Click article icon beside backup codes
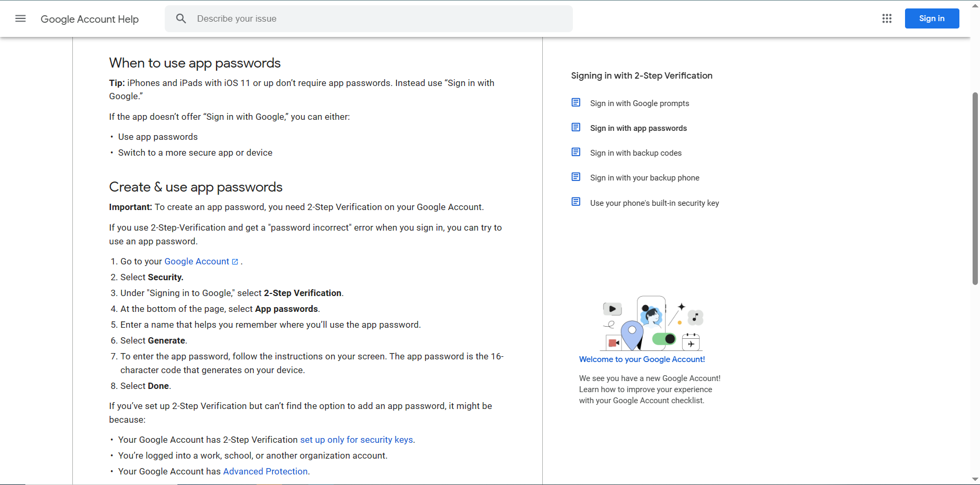Viewport: 980px width, 485px height. 576,152
